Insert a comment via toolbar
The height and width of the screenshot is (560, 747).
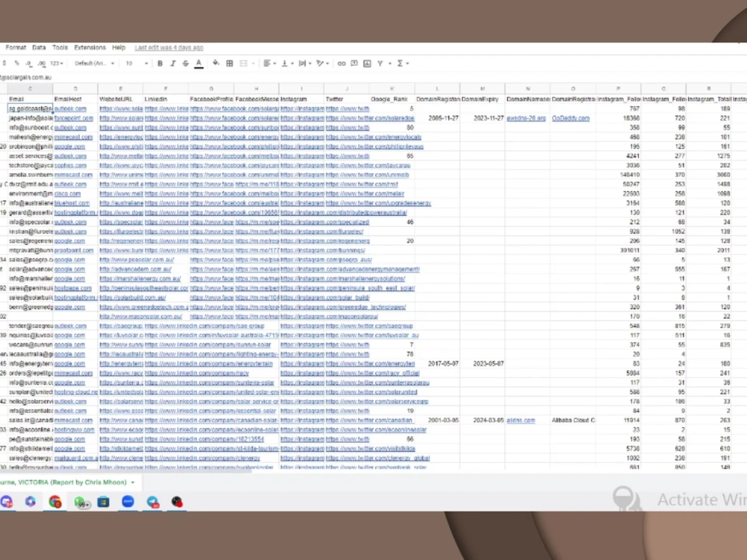(x=354, y=63)
